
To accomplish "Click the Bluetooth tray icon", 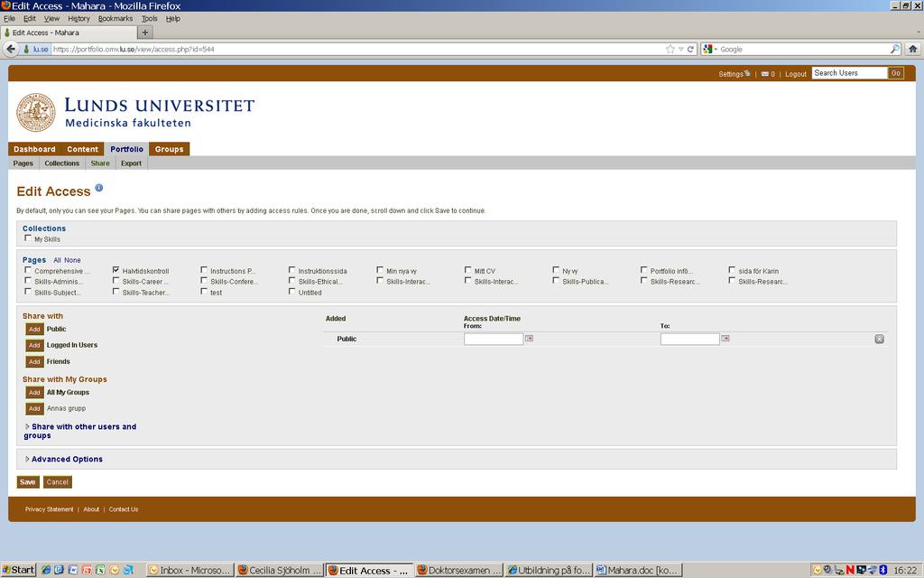I will 882,570.
